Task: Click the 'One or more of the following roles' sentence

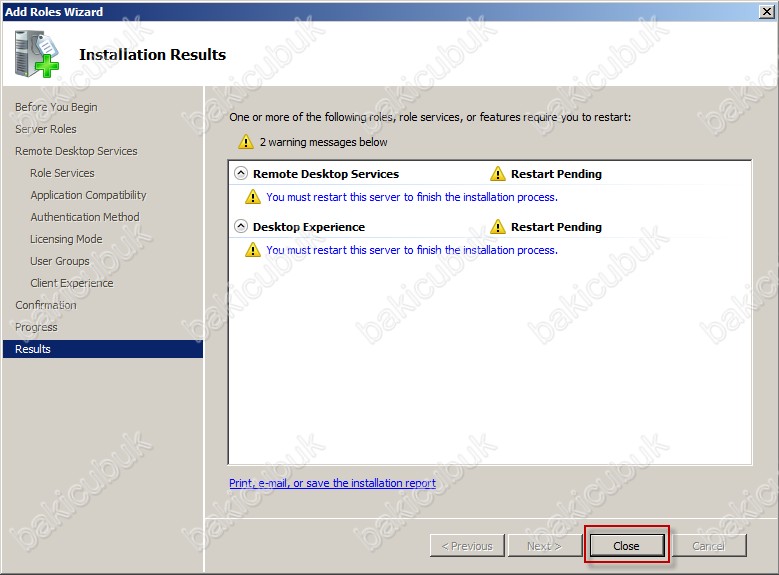Action: click(x=430, y=117)
